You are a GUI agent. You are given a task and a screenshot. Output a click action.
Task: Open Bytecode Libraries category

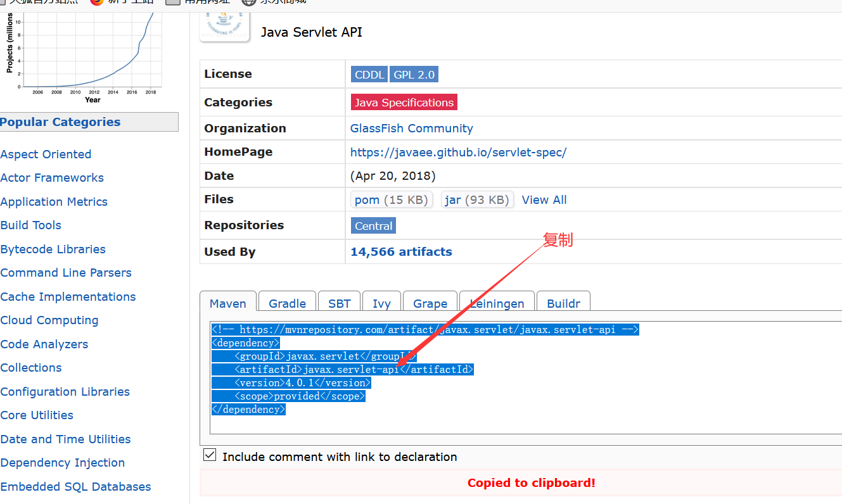point(53,249)
